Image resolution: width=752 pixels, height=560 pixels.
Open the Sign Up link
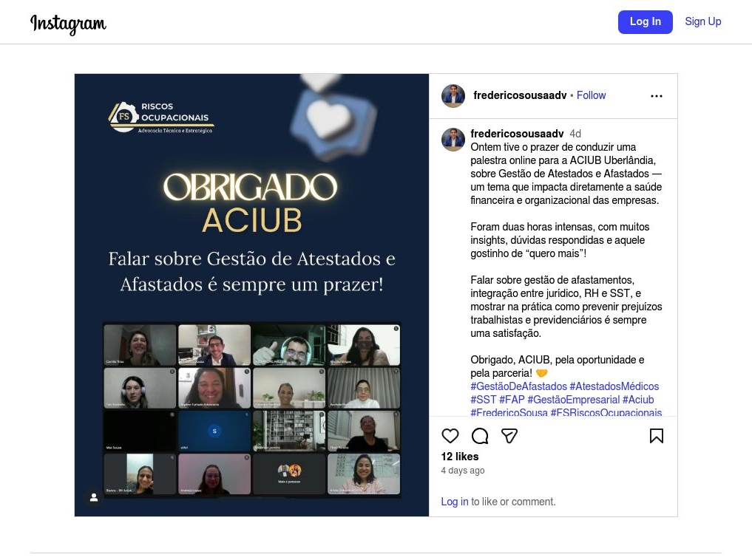(702, 21)
